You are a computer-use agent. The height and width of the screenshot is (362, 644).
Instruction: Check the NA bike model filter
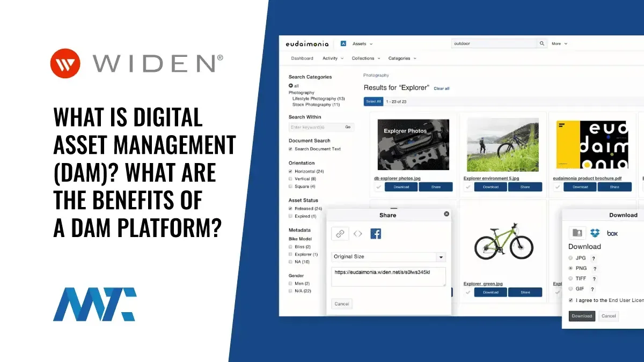tap(291, 262)
